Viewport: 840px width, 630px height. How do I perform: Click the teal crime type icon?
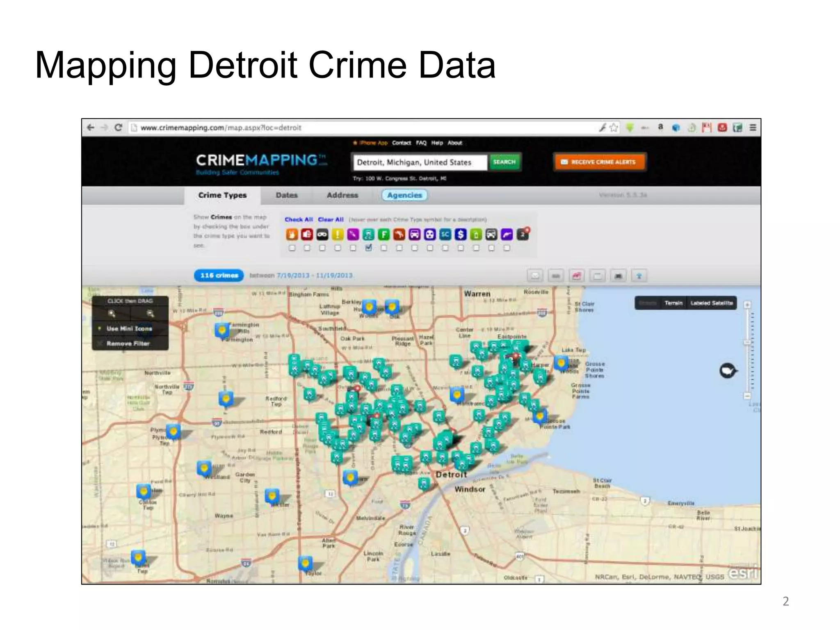368,234
